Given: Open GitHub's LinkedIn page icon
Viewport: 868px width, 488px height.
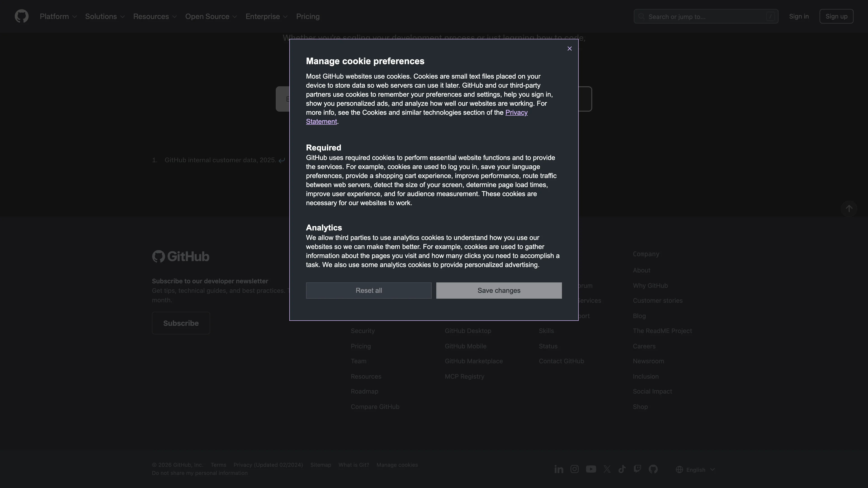Looking at the screenshot, I should click(559, 469).
